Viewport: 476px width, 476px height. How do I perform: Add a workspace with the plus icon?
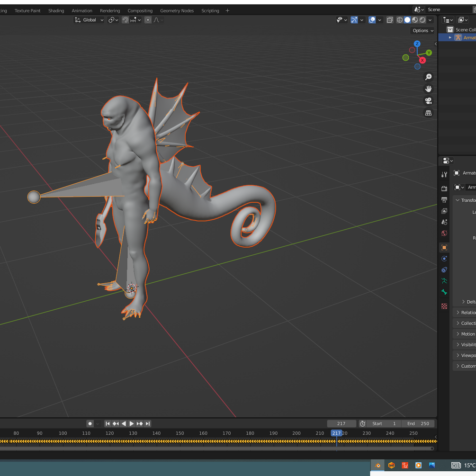pos(227,10)
